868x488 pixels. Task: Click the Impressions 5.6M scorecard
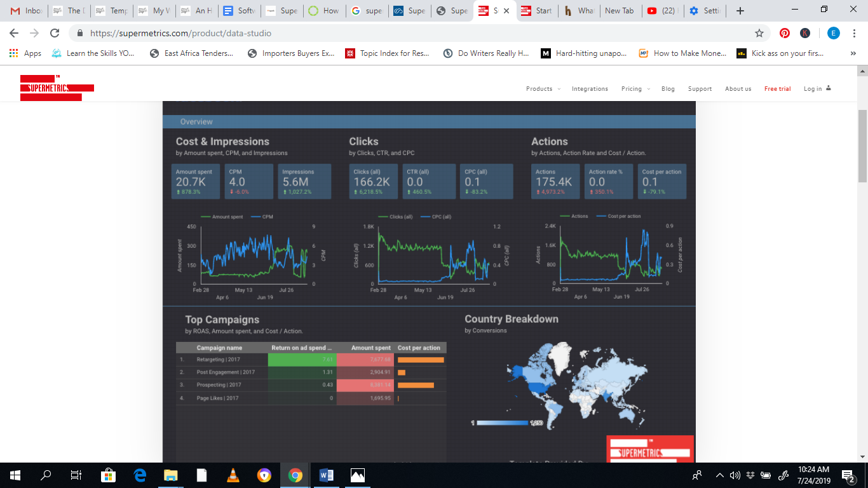pos(305,181)
